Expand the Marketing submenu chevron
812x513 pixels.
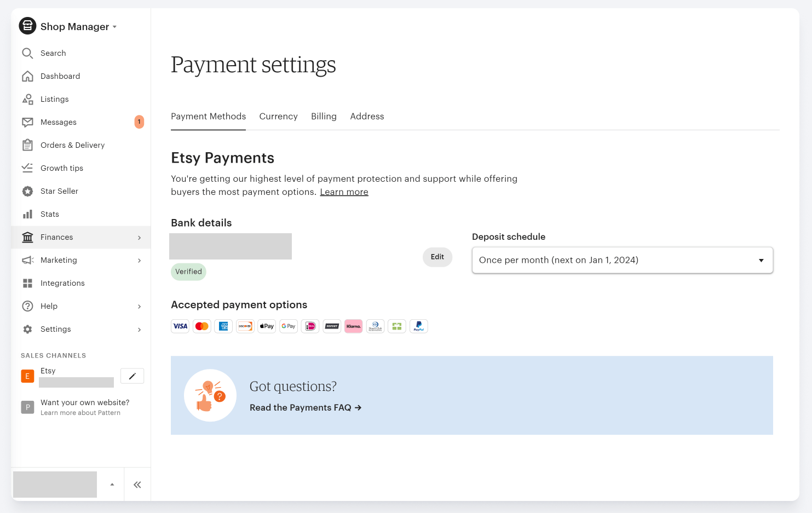[139, 261]
